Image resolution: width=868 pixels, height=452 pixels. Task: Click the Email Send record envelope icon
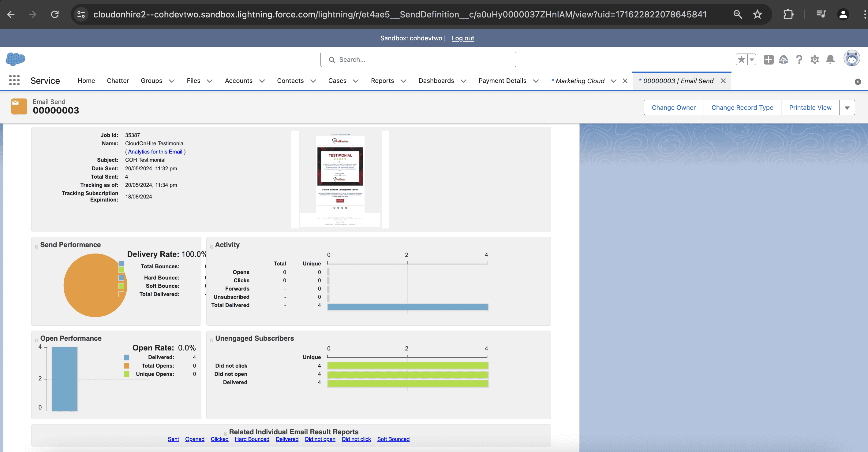tap(19, 106)
